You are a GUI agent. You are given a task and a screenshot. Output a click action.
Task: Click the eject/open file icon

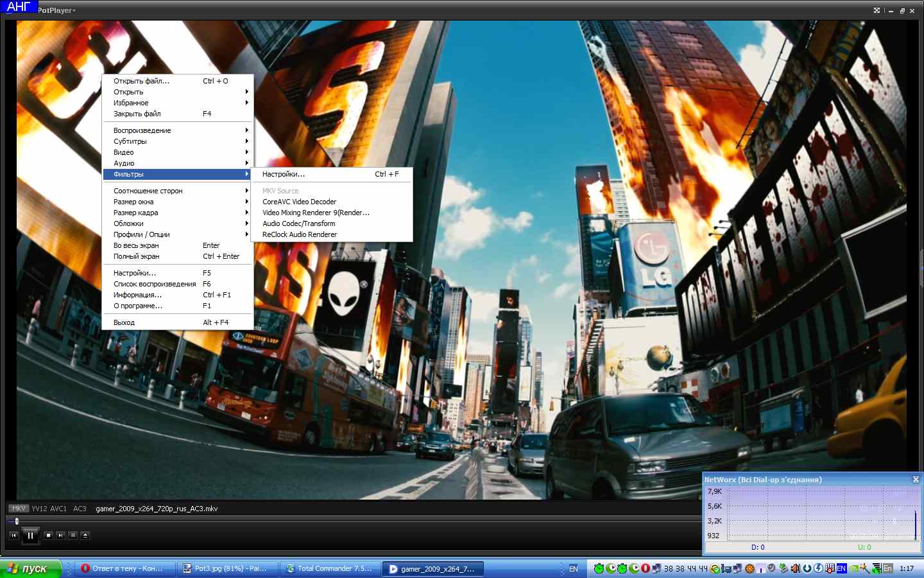pos(85,535)
